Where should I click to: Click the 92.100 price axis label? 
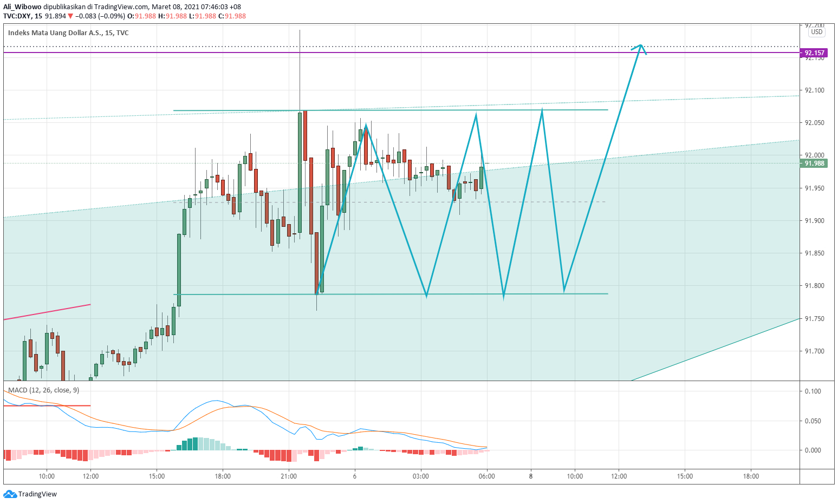pyautogui.click(x=814, y=90)
